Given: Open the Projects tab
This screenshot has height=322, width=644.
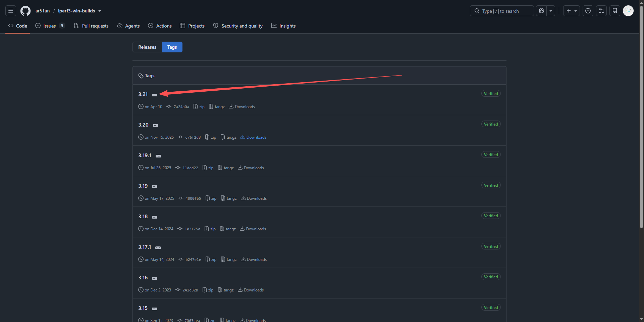Looking at the screenshot, I should [192, 26].
